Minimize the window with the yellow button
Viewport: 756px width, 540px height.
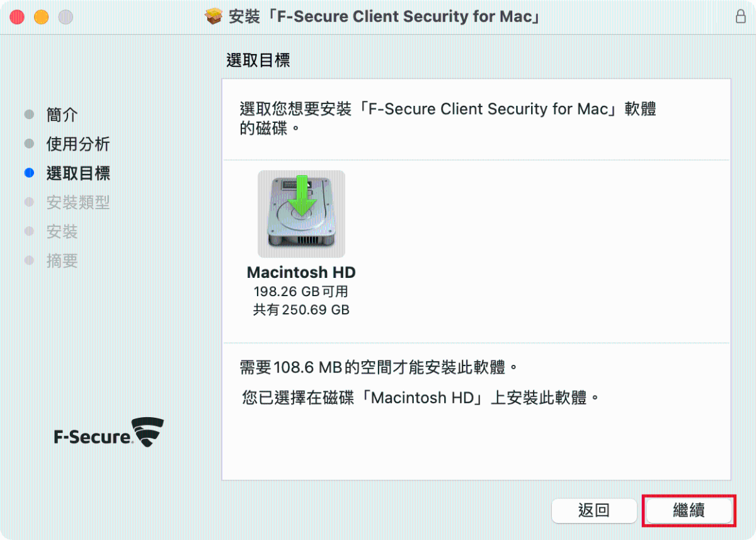click(x=41, y=17)
